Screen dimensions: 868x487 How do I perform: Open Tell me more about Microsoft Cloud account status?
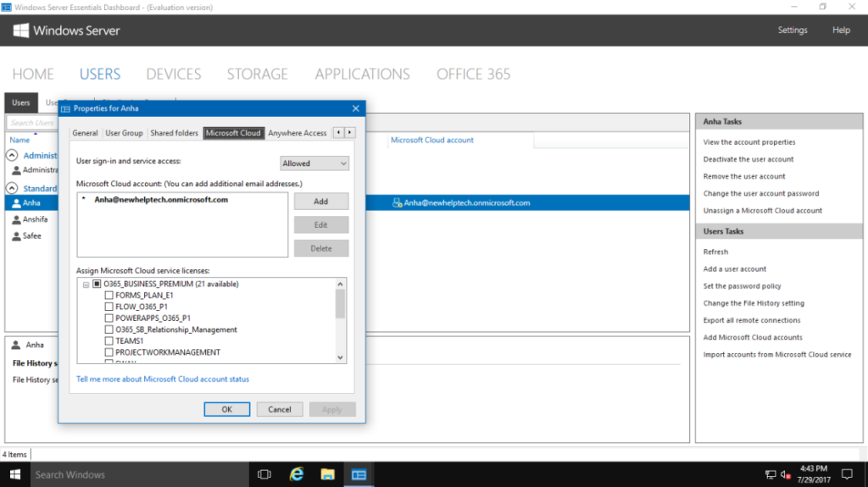pos(163,379)
